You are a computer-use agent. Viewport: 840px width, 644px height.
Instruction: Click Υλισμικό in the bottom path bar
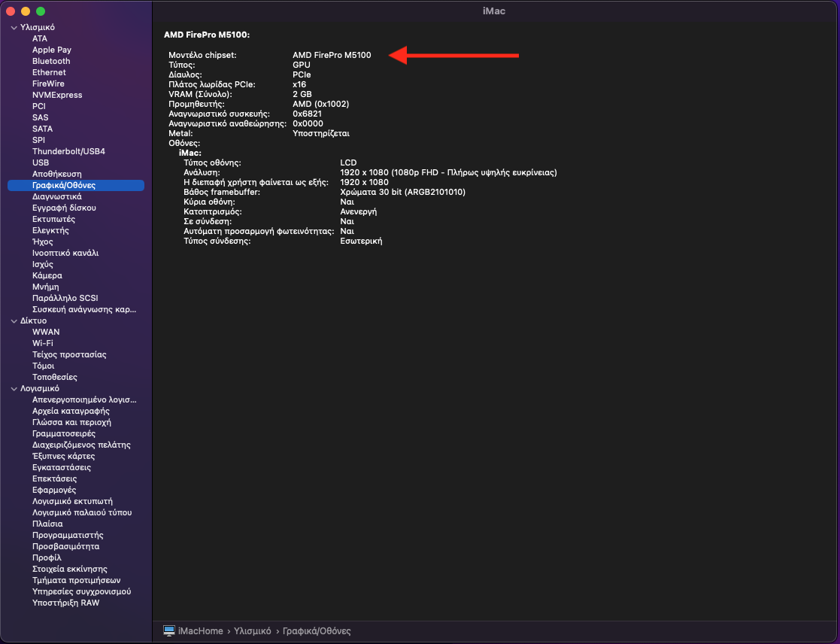[252, 630]
